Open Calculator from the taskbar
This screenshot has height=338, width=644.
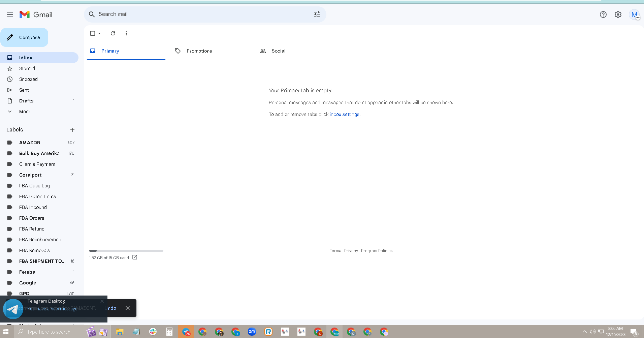[169, 332]
